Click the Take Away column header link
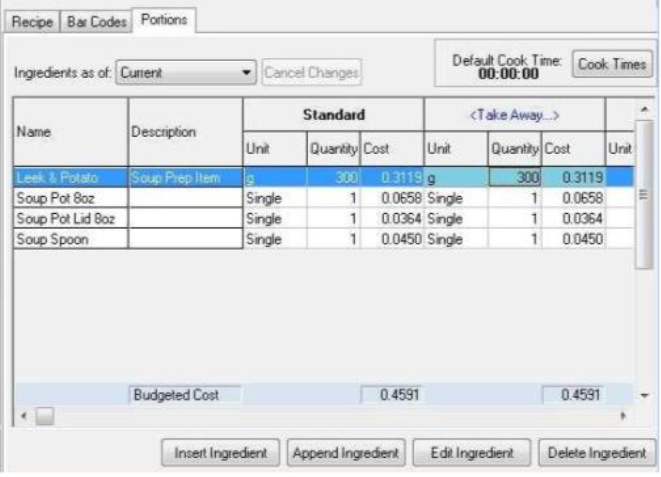Viewport: 661px width, 477px height. click(514, 115)
